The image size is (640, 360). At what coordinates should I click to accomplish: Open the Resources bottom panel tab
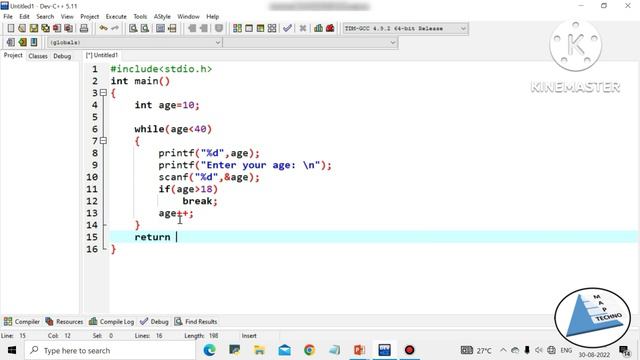pos(64,322)
